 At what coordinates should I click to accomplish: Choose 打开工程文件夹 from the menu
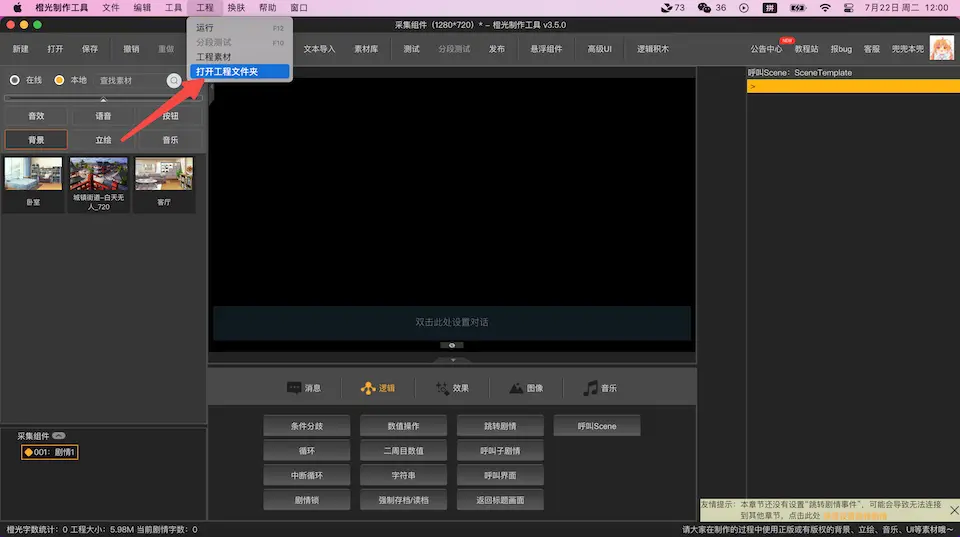click(239, 72)
